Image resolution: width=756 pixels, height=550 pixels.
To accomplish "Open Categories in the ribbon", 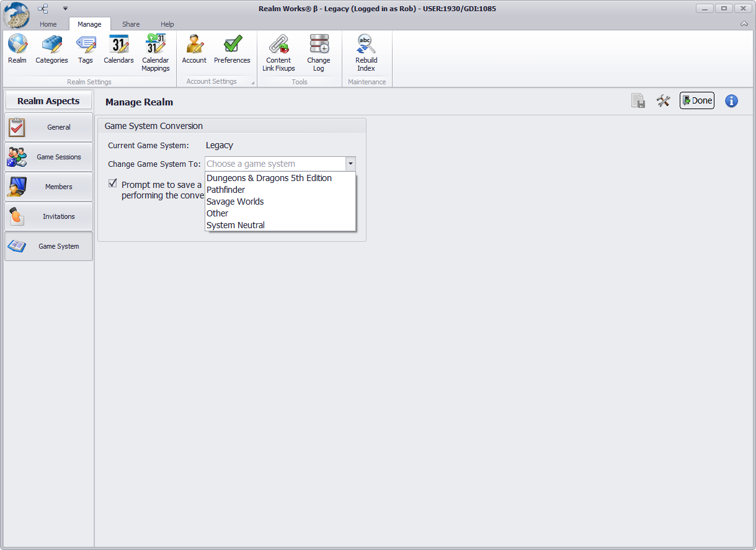I will [x=51, y=50].
